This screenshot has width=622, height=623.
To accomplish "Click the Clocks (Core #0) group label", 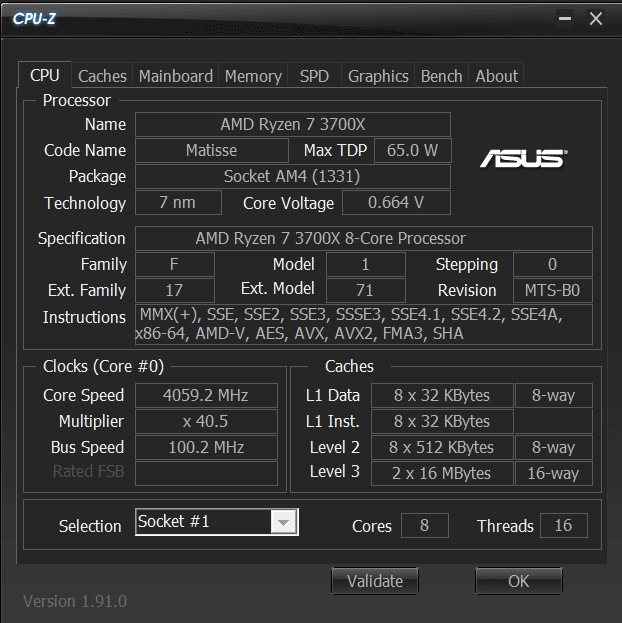I will click(x=103, y=366).
